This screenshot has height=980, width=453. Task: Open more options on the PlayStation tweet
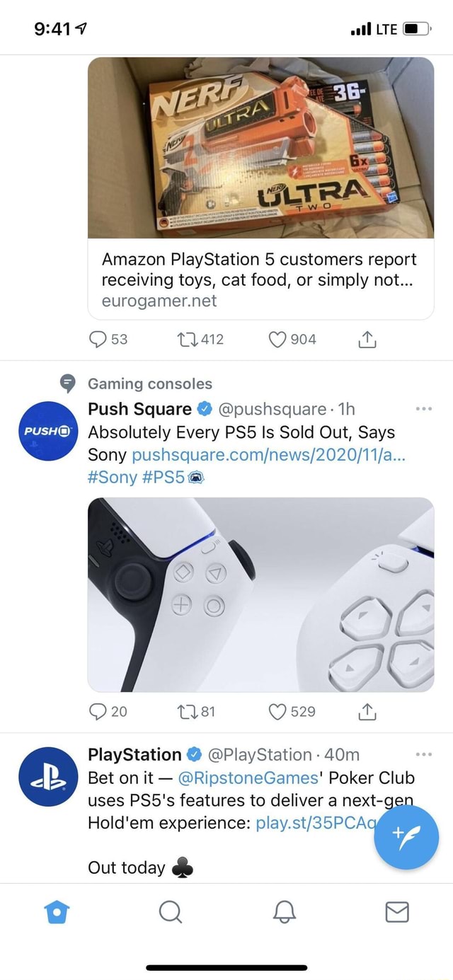(x=423, y=755)
